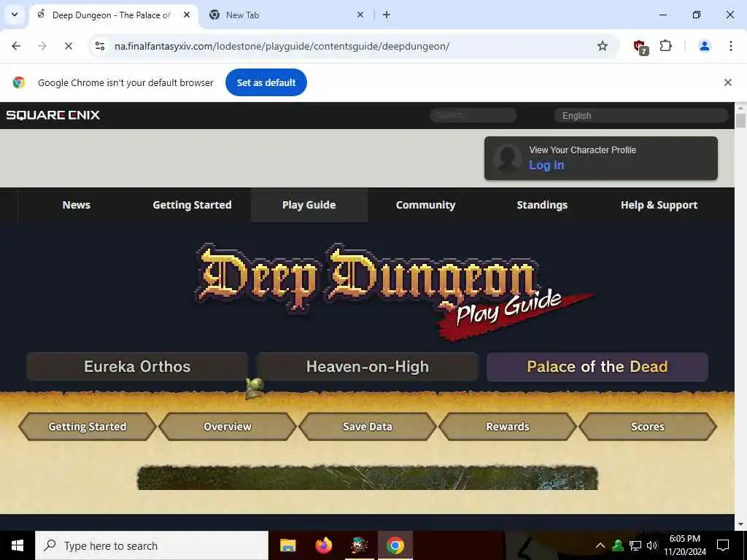This screenshot has height=560, width=747.
Task: Click the Square Enix logo
Action: (53, 114)
